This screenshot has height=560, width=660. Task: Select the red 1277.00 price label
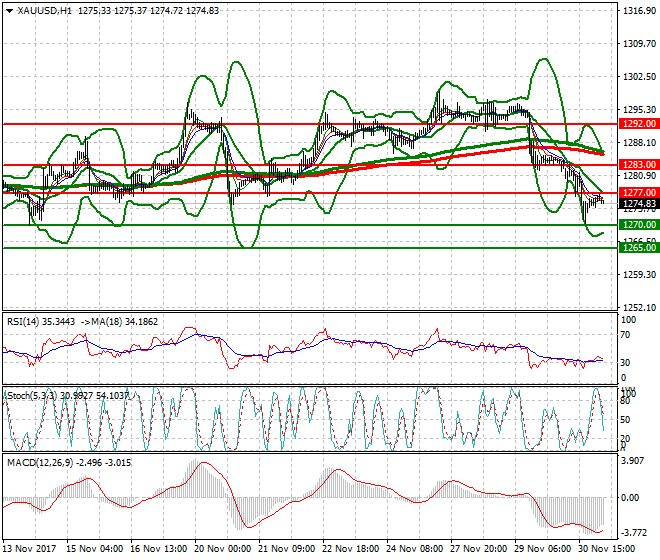click(x=635, y=192)
